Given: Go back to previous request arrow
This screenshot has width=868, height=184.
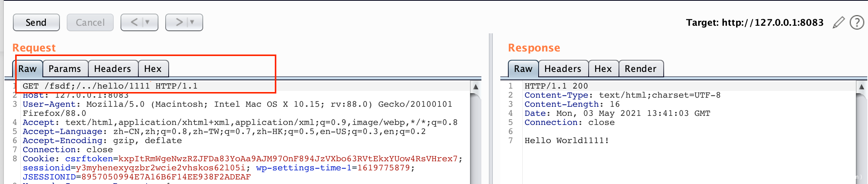Looking at the screenshot, I should pyautogui.click(x=134, y=22).
